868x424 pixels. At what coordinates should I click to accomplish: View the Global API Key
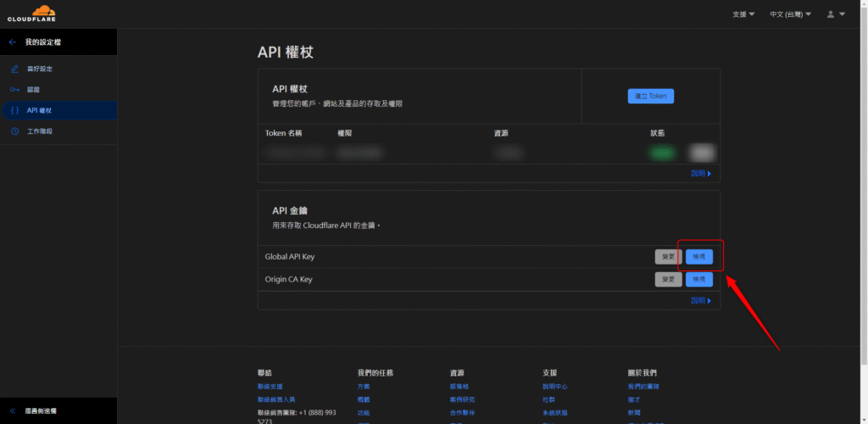click(x=699, y=256)
